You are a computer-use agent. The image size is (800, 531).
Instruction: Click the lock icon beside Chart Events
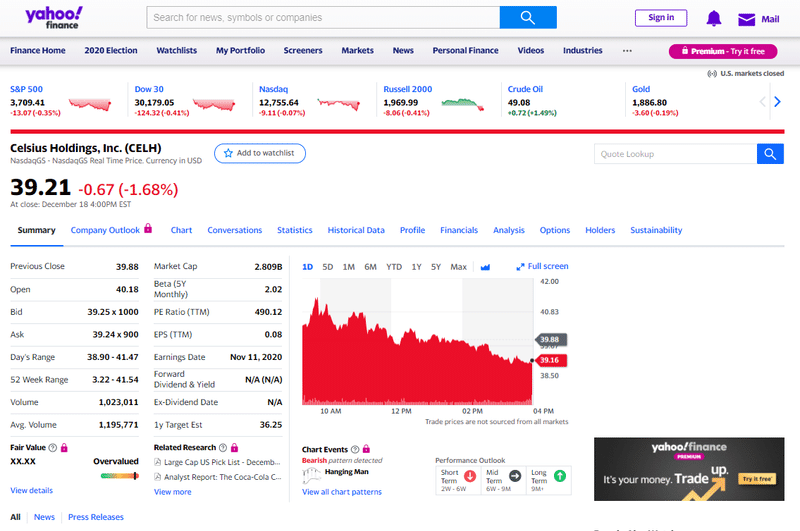point(366,449)
